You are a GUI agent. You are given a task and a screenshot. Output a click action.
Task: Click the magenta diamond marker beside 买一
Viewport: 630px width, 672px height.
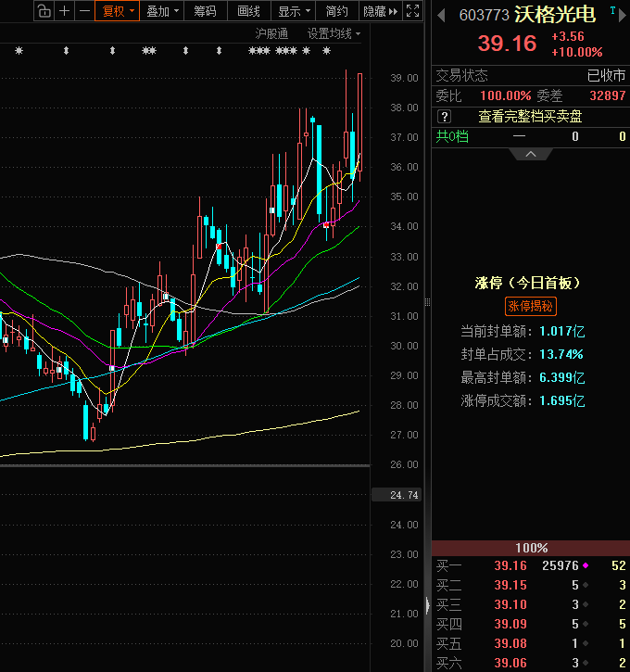click(x=586, y=565)
